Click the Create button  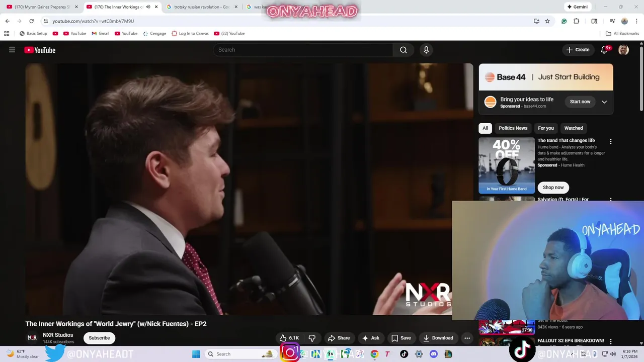pyautogui.click(x=578, y=50)
